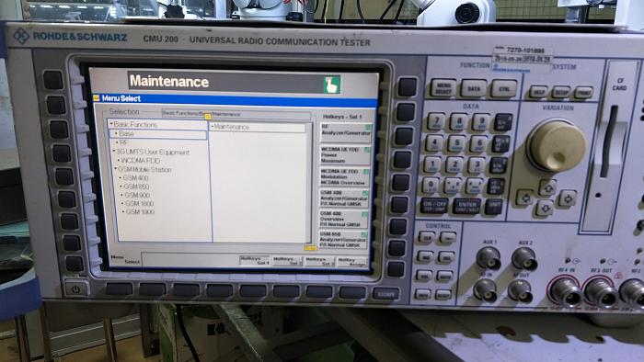The image size is (644, 362).
Task: Collapse the GSM Mobile Station node
Action: [x=115, y=168]
